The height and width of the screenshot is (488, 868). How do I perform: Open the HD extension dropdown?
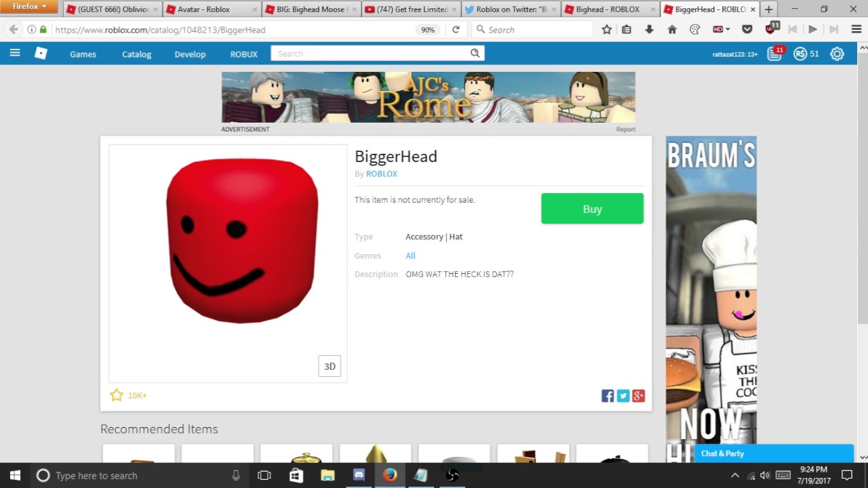pyautogui.click(x=721, y=30)
